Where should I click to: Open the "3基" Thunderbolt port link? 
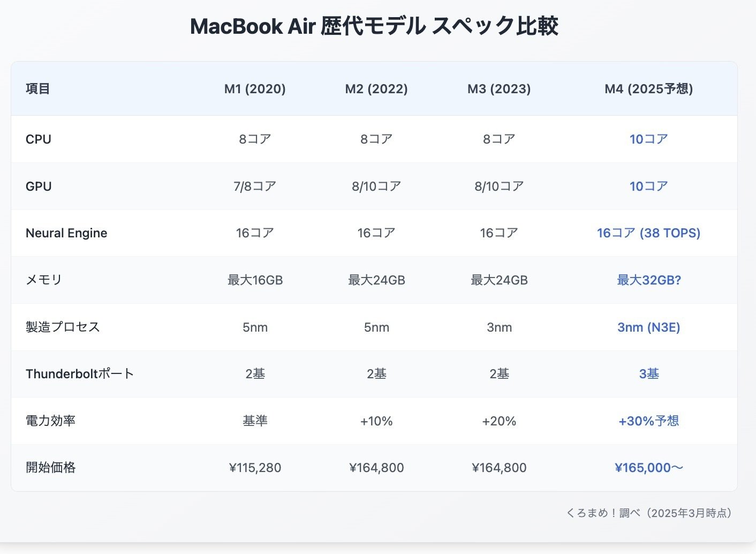point(648,374)
